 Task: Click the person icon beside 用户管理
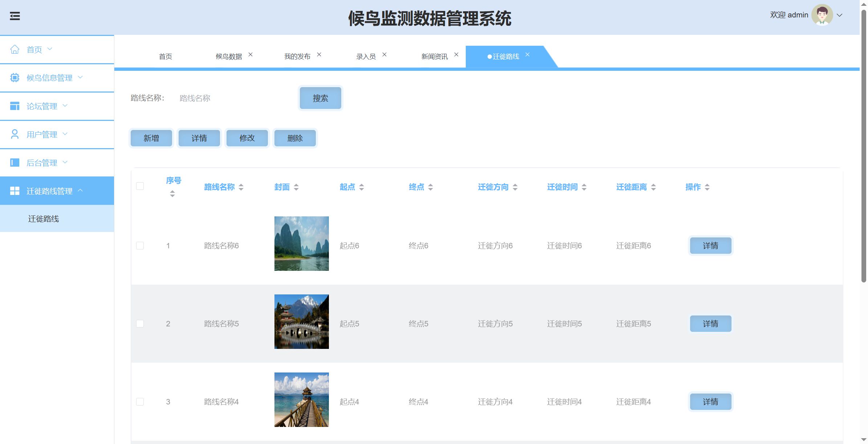pyautogui.click(x=15, y=134)
